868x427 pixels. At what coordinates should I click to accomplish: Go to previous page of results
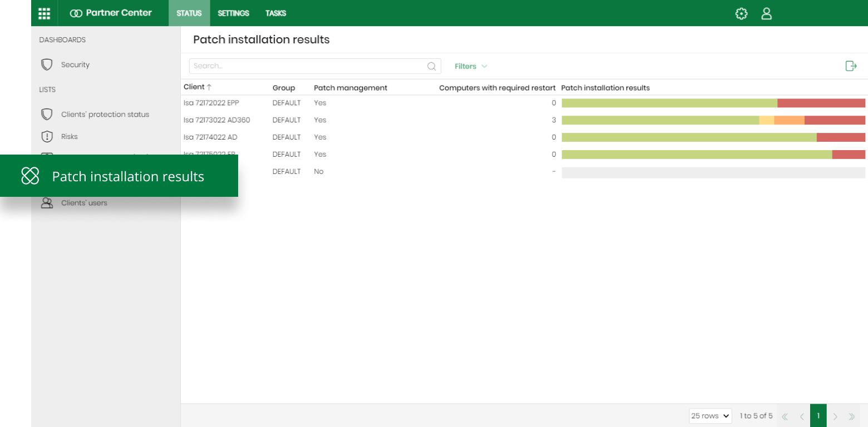tap(801, 416)
